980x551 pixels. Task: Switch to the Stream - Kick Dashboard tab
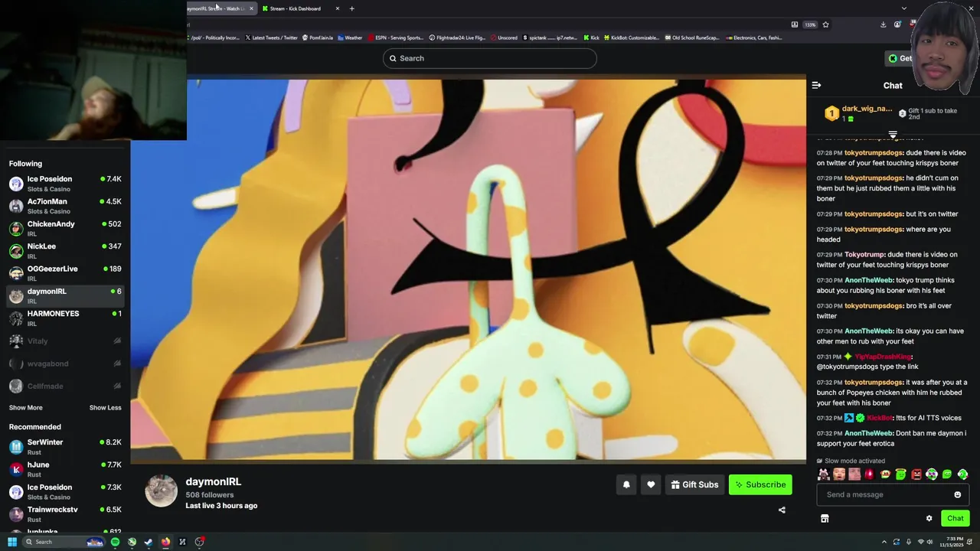click(300, 8)
